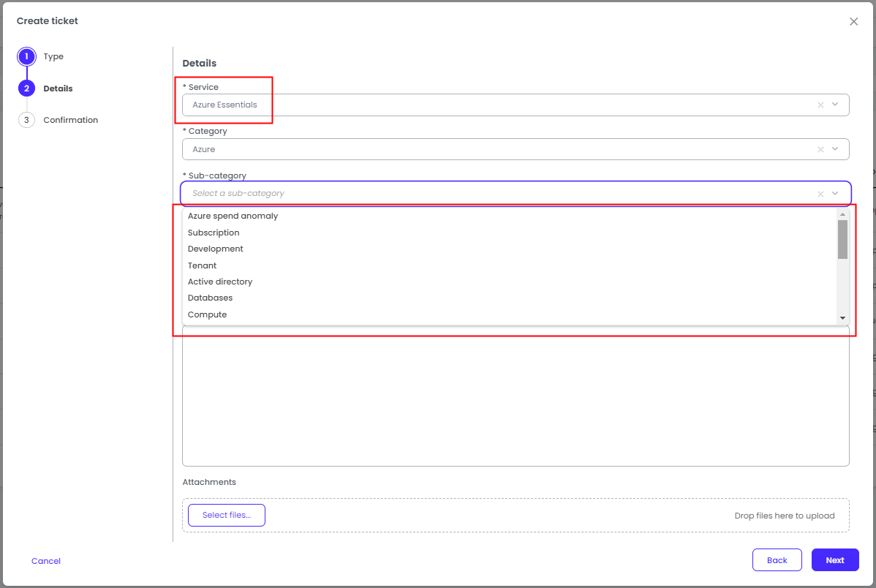Clear the Service field selection
The image size is (876, 588).
click(820, 105)
